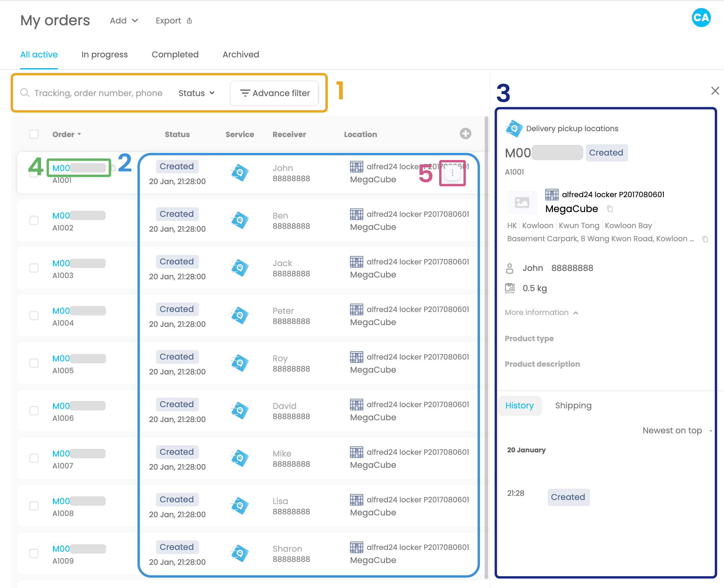Click the service icon for Ben's order
This screenshot has width=724, height=588.
[x=240, y=220]
